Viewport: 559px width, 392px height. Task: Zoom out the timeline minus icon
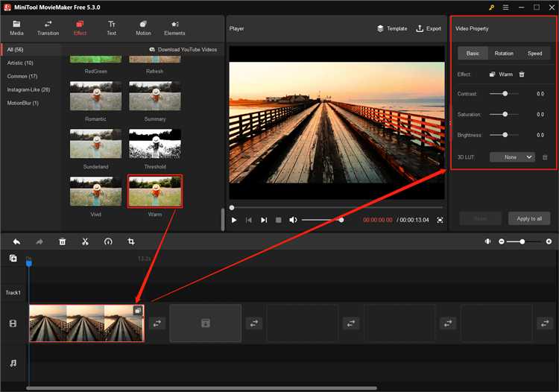tap(502, 241)
